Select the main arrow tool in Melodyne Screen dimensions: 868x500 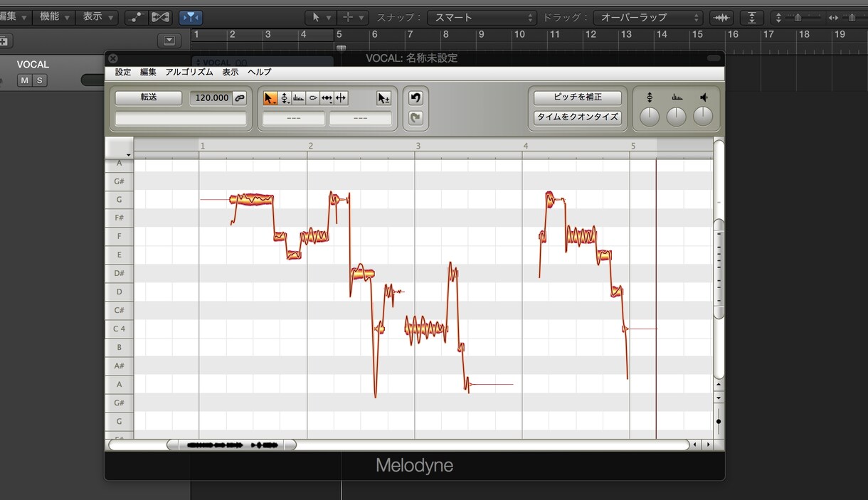[x=270, y=98]
